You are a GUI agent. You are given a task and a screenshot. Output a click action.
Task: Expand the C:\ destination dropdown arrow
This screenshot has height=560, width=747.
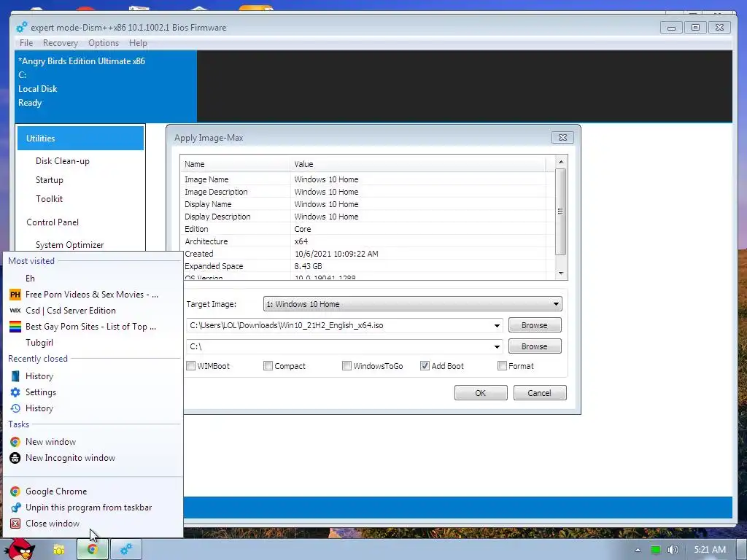tap(497, 346)
